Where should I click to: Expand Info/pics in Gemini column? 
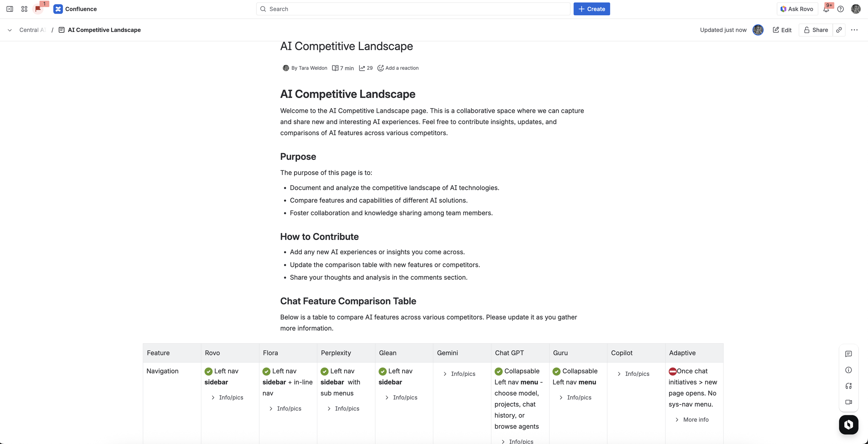pyautogui.click(x=459, y=374)
